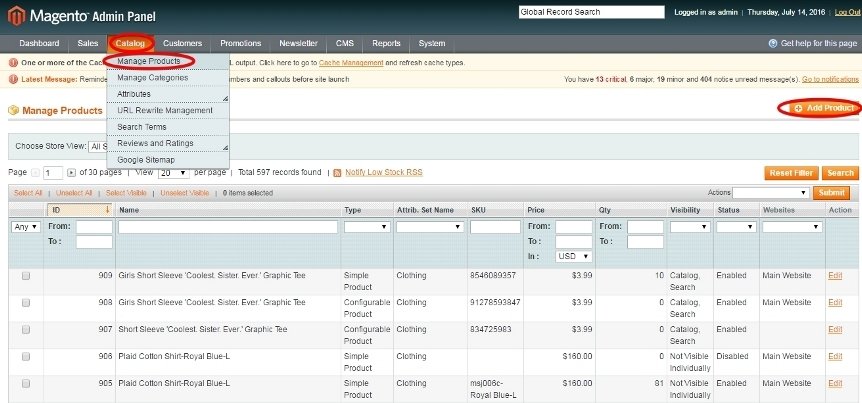Click the ID From filter field
This screenshot has width=862, height=403.
[94, 227]
